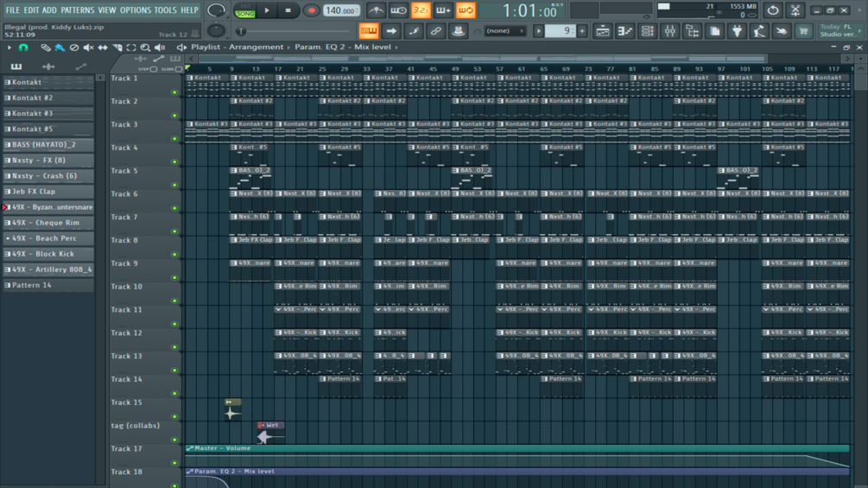Mute Track 13 with its green LED
The width and height of the screenshot is (868, 488).
pyautogui.click(x=175, y=371)
